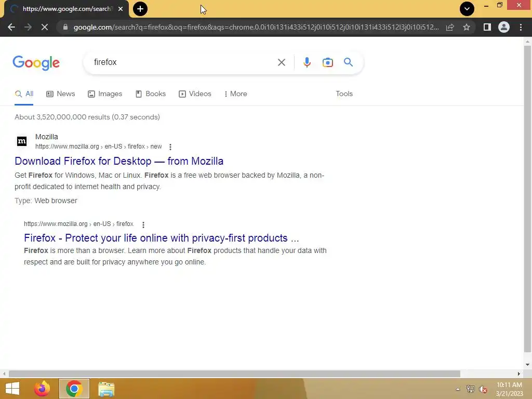Focus the search box containing firefox
This screenshot has width=532, height=399.
[183, 62]
